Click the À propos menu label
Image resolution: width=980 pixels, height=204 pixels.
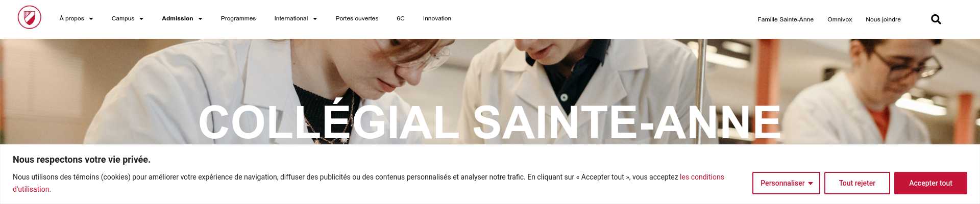[x=71, y=18]
